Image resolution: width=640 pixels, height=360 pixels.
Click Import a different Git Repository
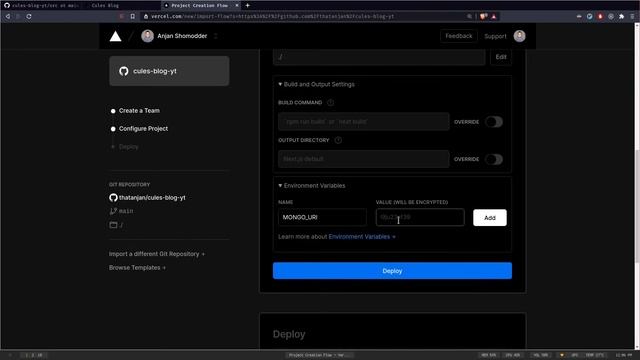pyautogui.click(x=157, y=254)
